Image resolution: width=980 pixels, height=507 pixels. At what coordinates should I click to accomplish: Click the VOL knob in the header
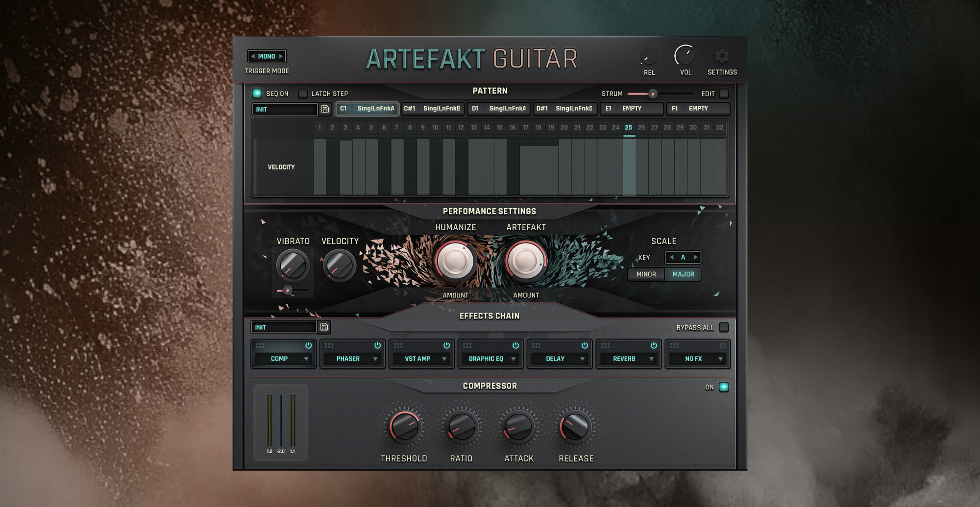tap(685, 55)
